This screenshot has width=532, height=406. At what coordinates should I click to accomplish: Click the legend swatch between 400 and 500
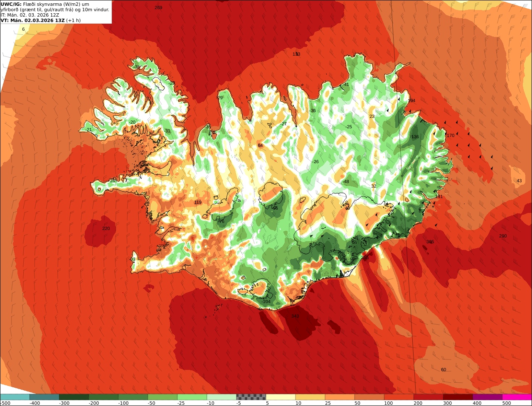click(487, 397)
